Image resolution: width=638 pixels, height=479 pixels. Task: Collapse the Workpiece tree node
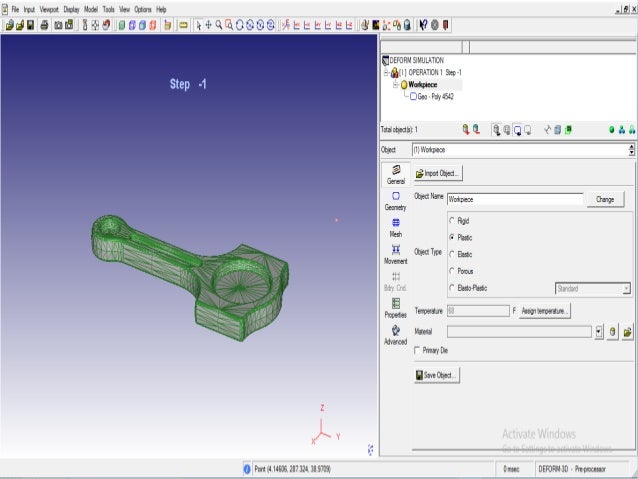click(395, 85)
